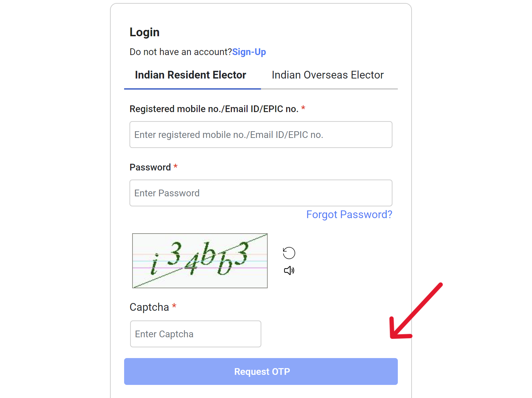Image resolution: width=532 pixels, height=398 pixels.
Task: Click the Enter Password field
Action: point(261,193)
